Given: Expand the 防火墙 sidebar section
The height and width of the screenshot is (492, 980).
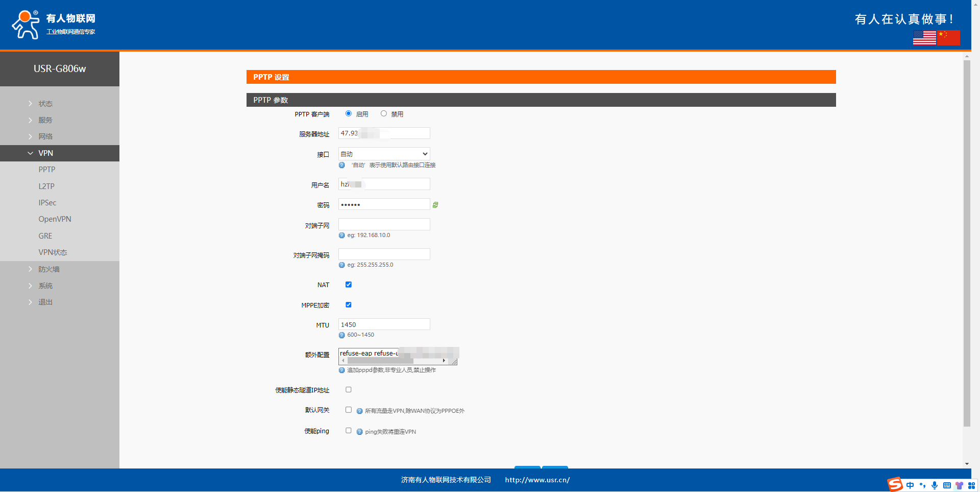Looking at the screenshot, I should click(49, 269).
